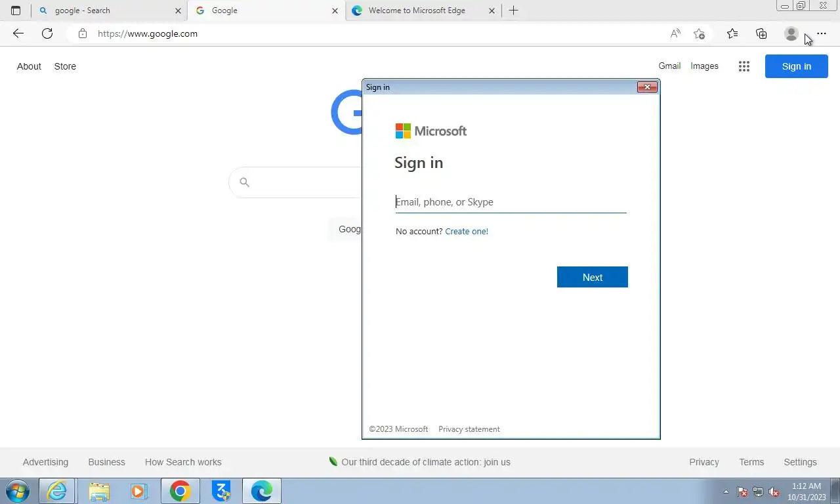Viewport: 840px width, 504px height.
Task: Open the Read aloud icon
Action: (675, 33)
